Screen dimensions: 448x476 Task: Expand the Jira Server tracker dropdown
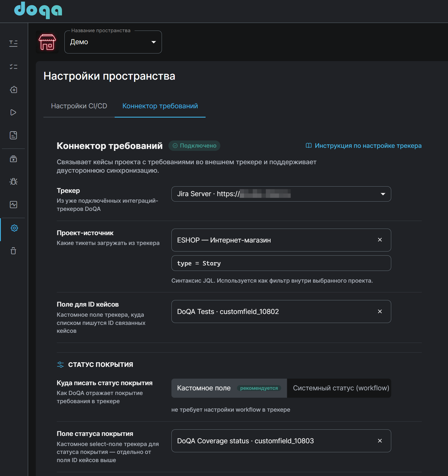point(281,194)
